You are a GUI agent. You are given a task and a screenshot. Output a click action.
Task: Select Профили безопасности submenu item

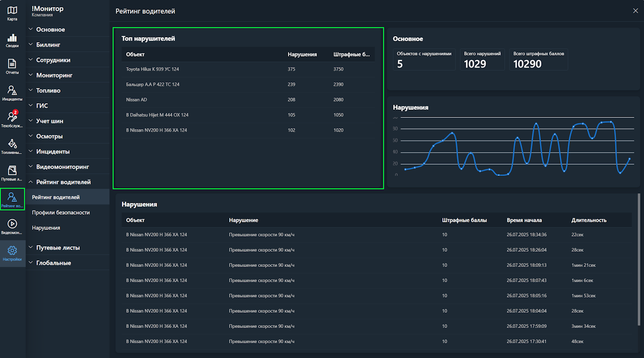(x=60, y=213)
